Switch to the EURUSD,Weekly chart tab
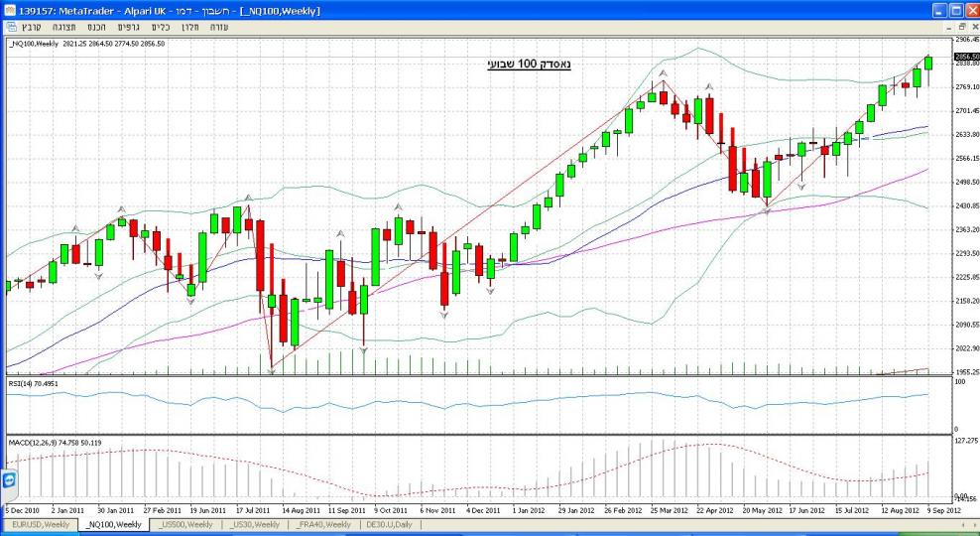 tap(41, 524)
